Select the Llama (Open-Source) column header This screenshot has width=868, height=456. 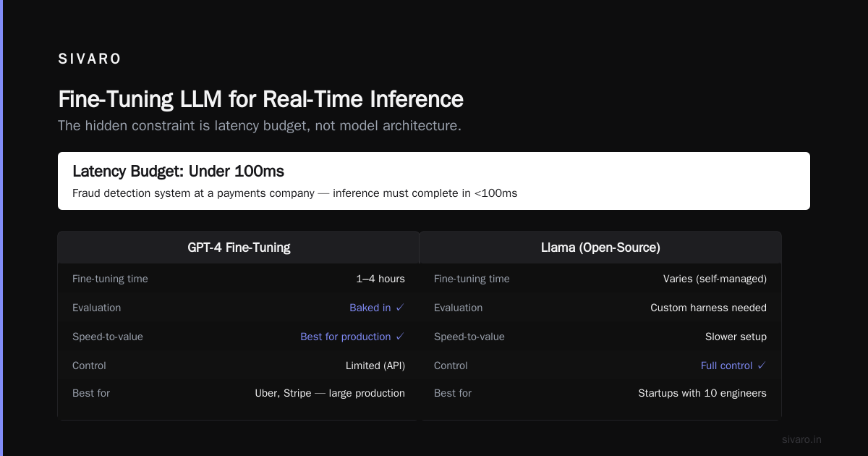600,248
